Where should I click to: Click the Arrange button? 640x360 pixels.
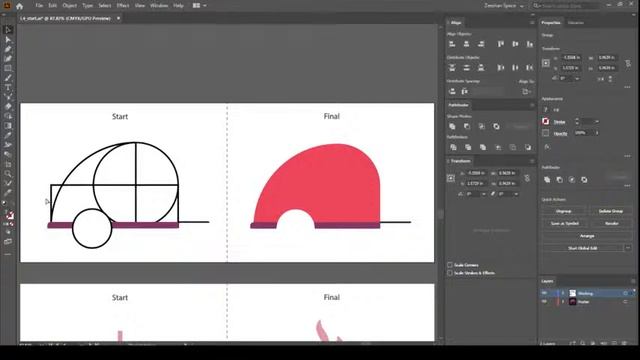pos(587,236)
